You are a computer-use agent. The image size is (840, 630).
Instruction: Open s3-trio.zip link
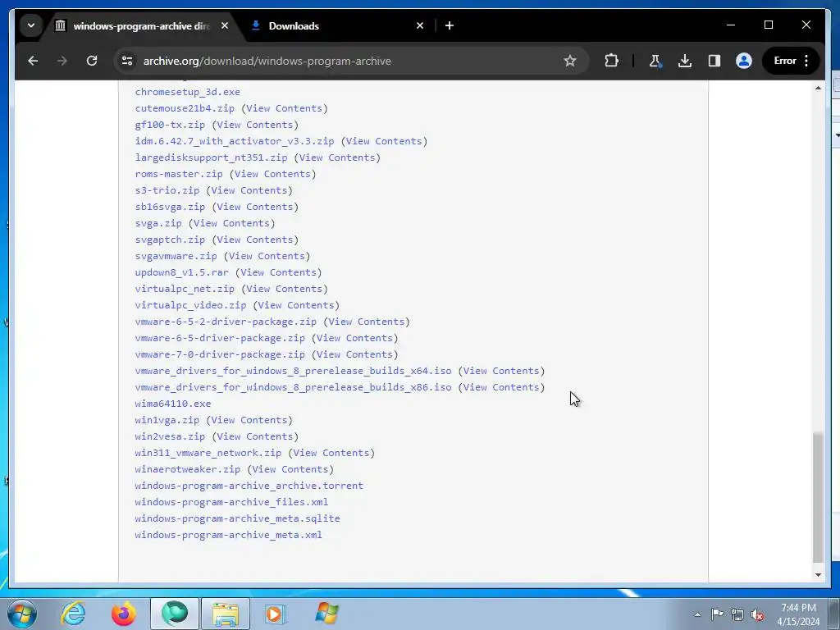point(167,190)
